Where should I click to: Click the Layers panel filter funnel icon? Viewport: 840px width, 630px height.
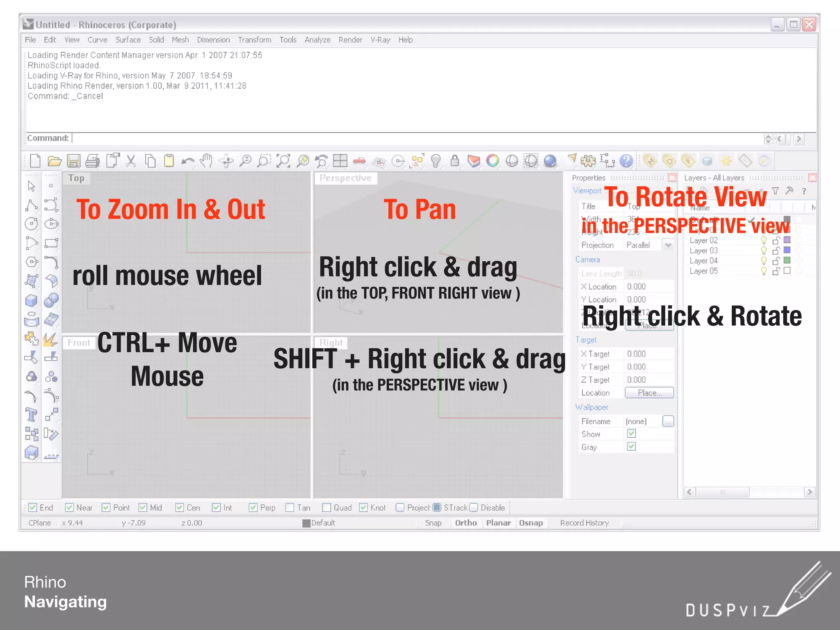click(775, 191)
